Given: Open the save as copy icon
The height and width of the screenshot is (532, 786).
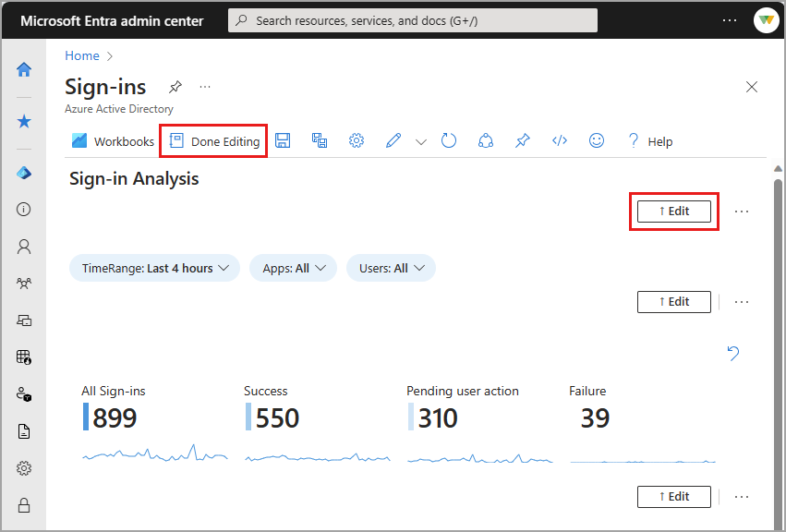Looking at the screenshot, I should click(x=320, y=140).
